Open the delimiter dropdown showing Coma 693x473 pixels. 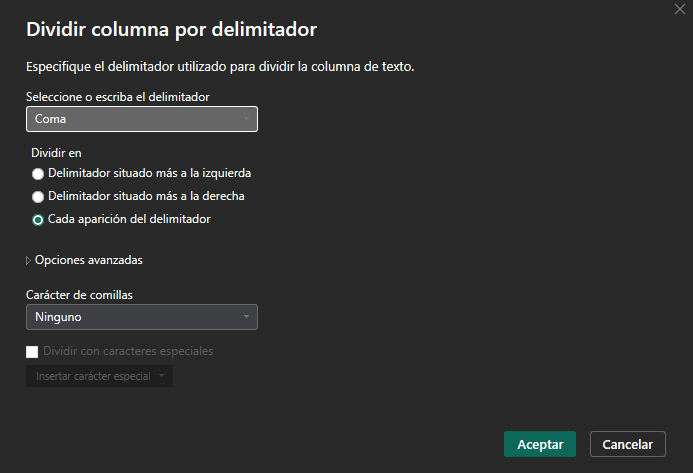142,119
